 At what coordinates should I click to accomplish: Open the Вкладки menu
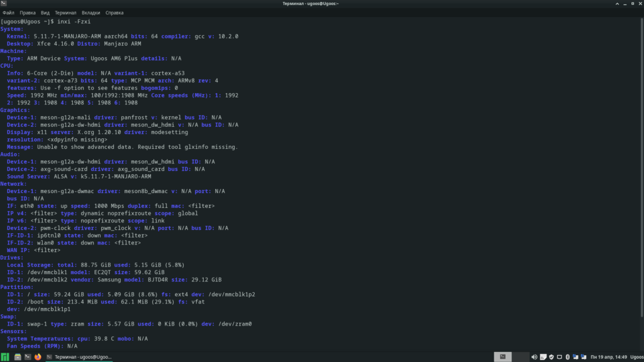click(91, 13)
